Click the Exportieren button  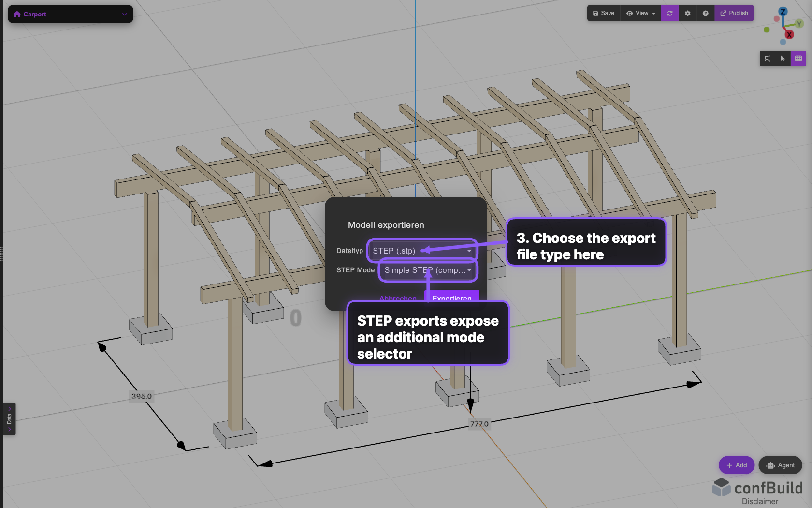tap(451, 299)
